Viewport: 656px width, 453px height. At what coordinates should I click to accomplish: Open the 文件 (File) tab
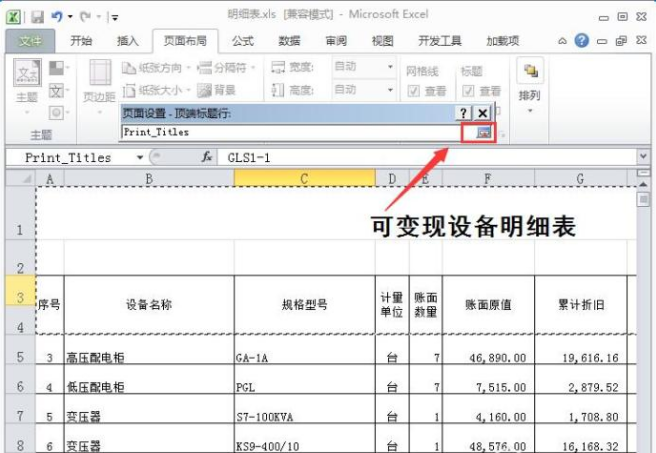pyautogui.click(x=30, y=41)
